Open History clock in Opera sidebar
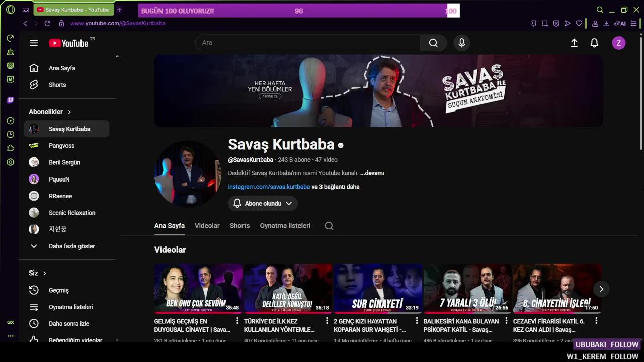 [10, 135]
